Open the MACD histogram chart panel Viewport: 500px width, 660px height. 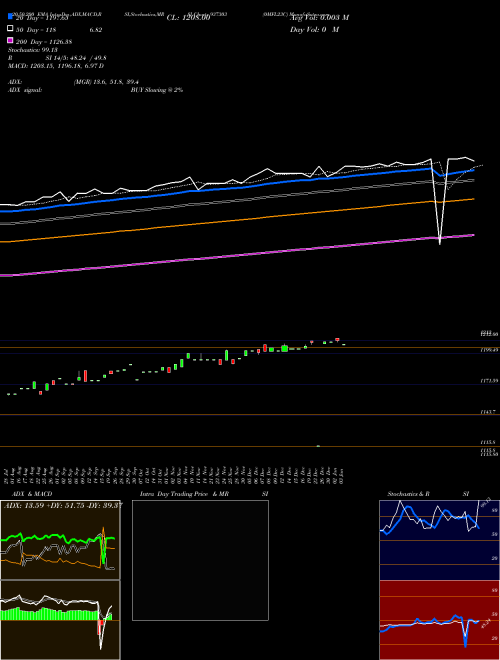tap(60, 620)
